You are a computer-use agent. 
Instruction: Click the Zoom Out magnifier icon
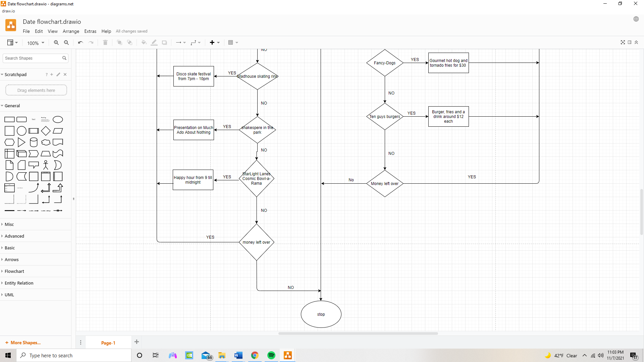66,43
